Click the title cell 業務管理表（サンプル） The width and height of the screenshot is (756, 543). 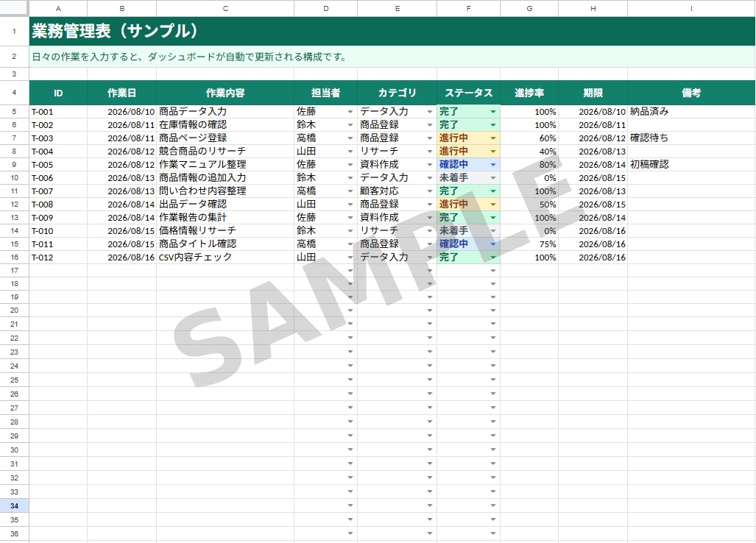click(392, 32)
